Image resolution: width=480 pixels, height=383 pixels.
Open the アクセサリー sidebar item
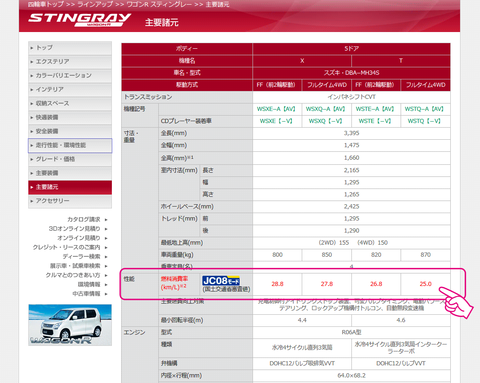tap(70, 201)
